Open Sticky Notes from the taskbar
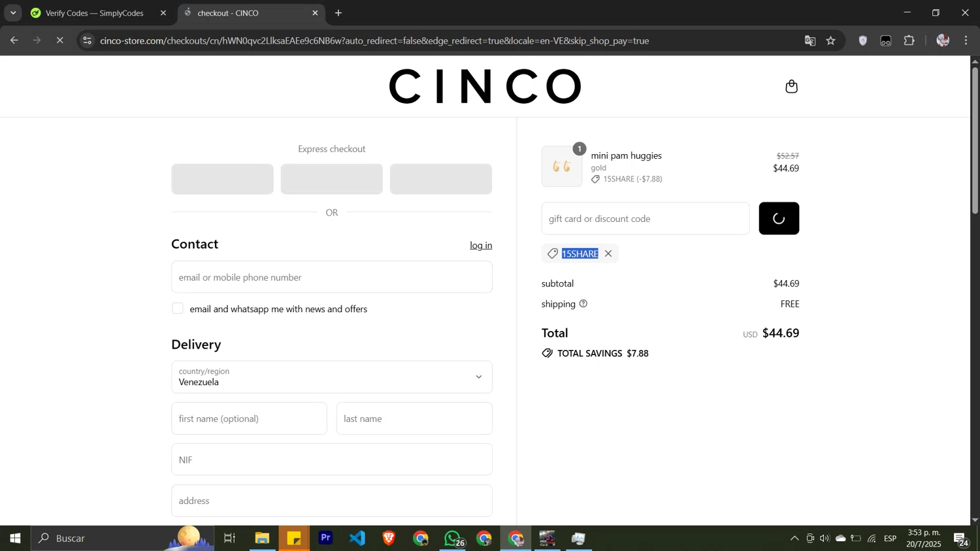The width and height of the screenshot is (980, 551). (294, 539)
